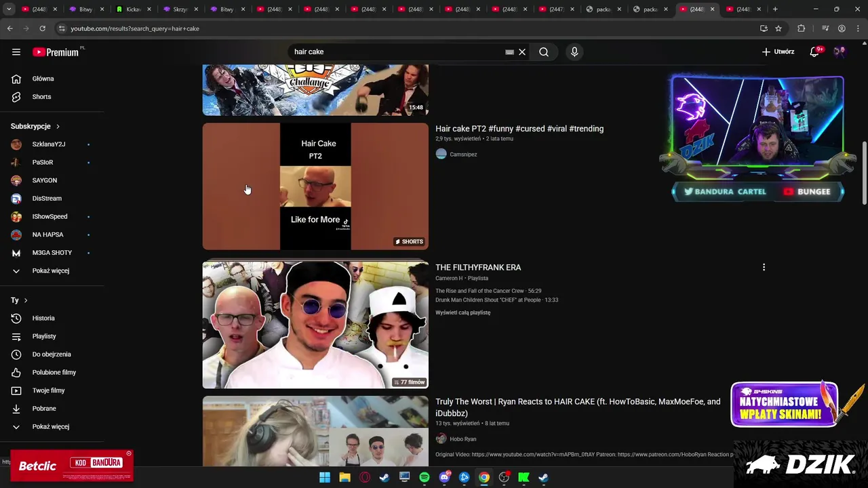The image size is (868, 488).
Task: Open File Explorer from the taskbar
Action: 344,477
